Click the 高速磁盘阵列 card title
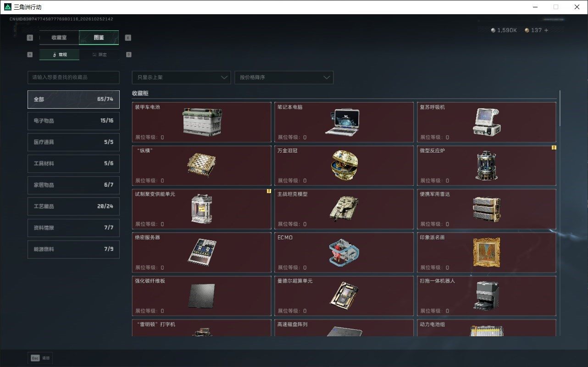Image resolution: width=588 pixels, height=367 pixels. point(292,324)
